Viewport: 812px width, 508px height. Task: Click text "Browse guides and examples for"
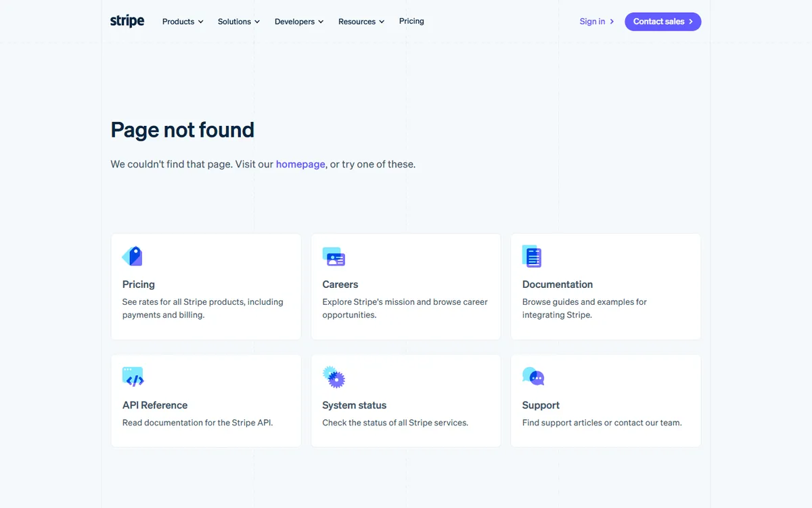tap(585, 302)
